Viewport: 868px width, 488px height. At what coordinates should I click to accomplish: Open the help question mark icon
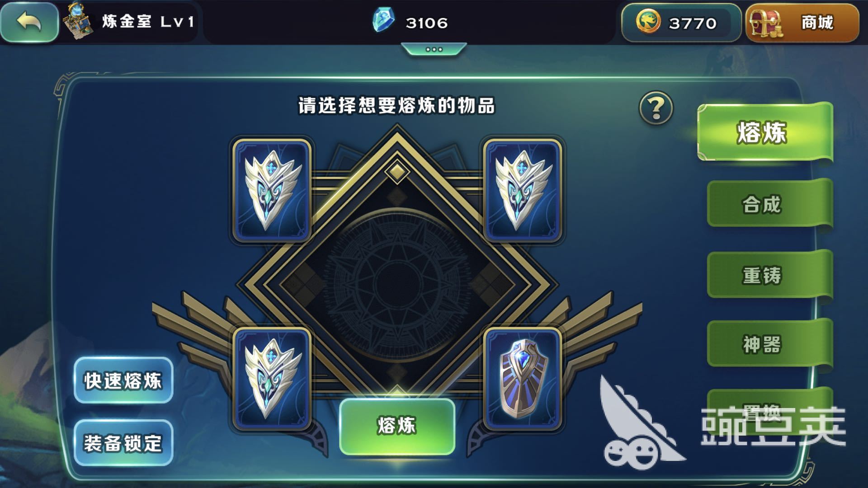click(656, 108)
